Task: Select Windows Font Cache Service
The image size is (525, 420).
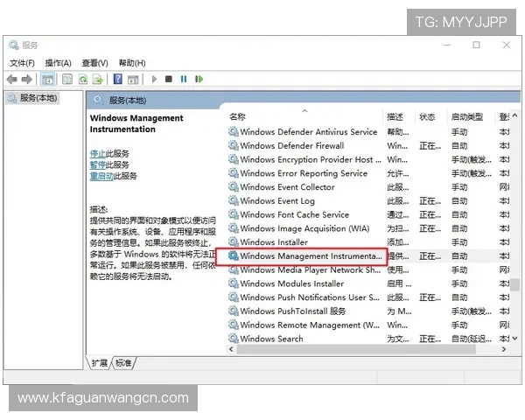Action: tap(295, 214)
